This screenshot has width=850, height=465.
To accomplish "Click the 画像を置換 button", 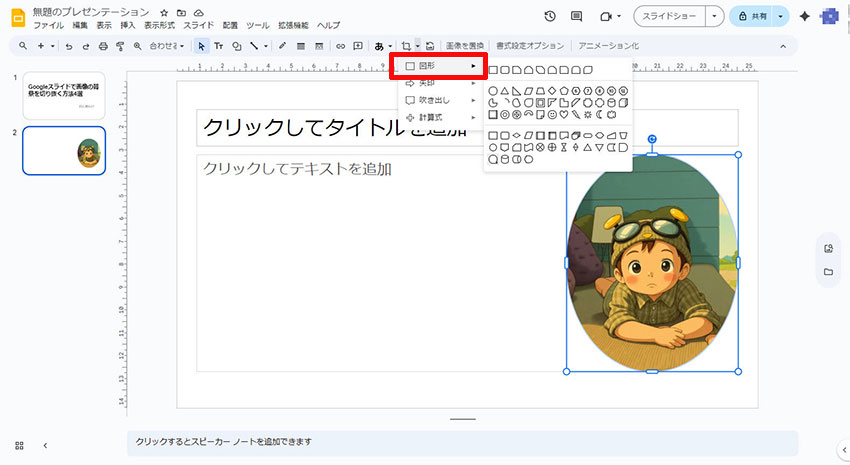I will pyautogui.click(x=465, y=46).
